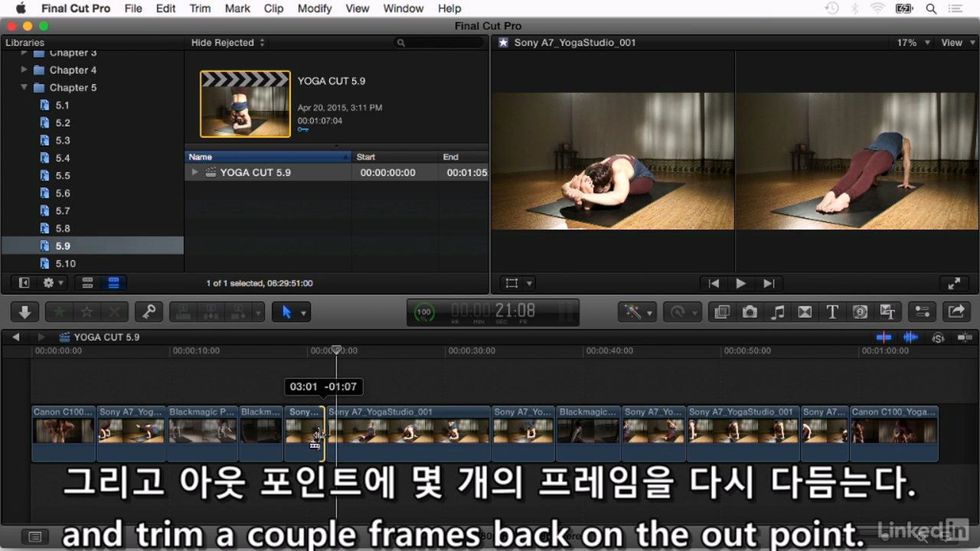Open the Generators browser
Viewport: 980px width, 551px height.
point(860,311)
